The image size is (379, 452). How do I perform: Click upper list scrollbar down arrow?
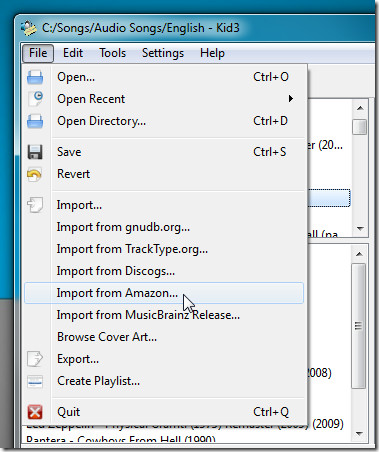pyautogui.click(x=360, y=229)
